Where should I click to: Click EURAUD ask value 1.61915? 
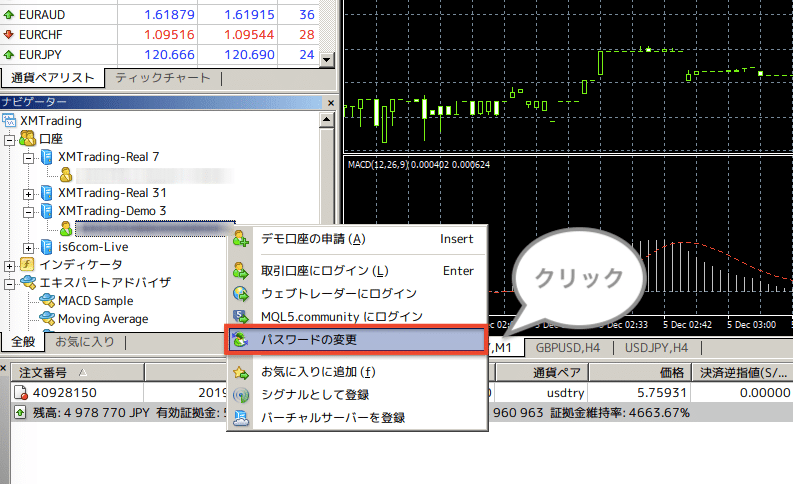tap(249, 15)
